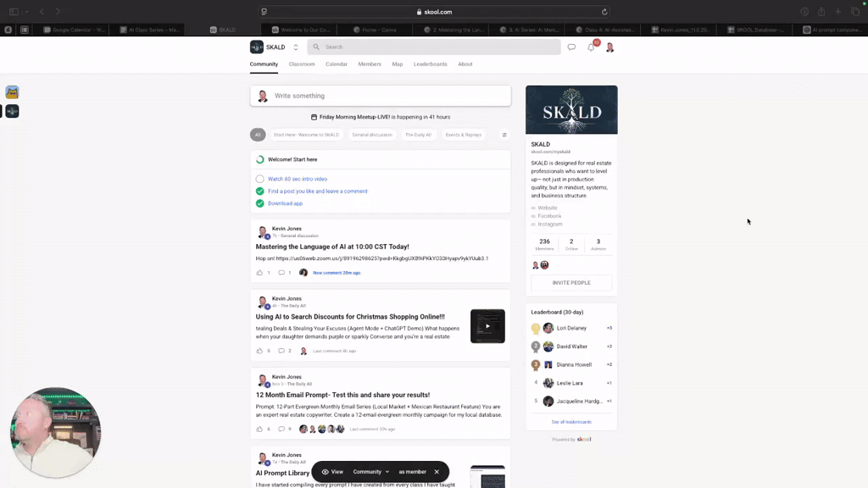Click the checkmark beside Download app
868x488 pixels.
(x=259, y=203)
